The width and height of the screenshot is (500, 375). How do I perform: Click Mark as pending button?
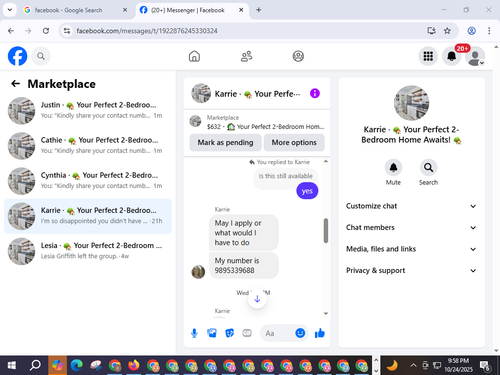click(225, 143)
